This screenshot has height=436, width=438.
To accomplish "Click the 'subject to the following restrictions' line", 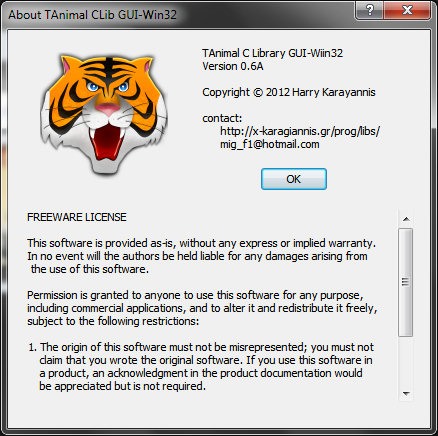I will coord(113,321).
